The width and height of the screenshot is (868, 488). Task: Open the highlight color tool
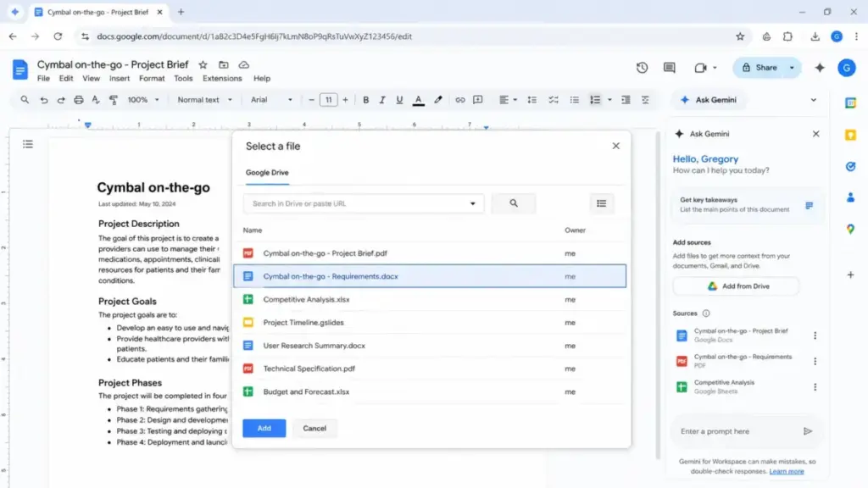click(438, 100)
